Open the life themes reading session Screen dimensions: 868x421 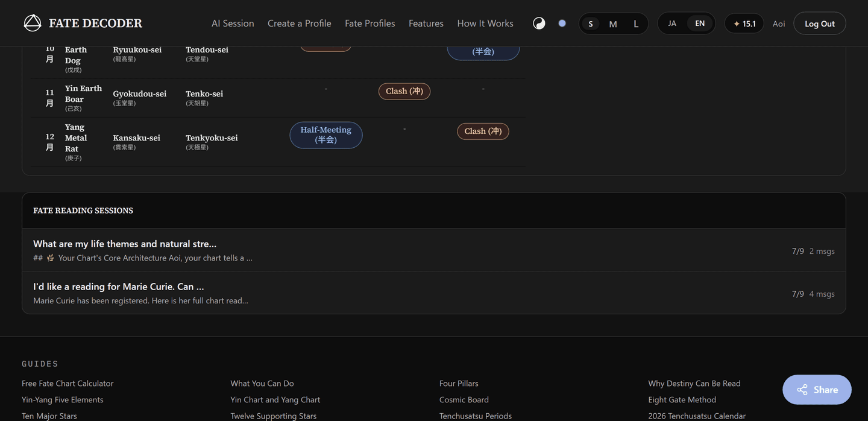(x=434, y=250)
